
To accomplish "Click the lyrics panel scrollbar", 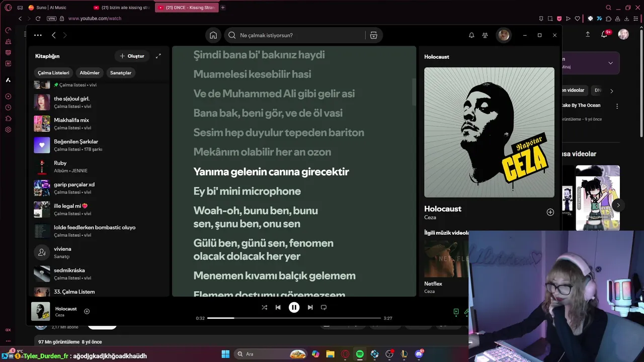I will tap(414, 92).
